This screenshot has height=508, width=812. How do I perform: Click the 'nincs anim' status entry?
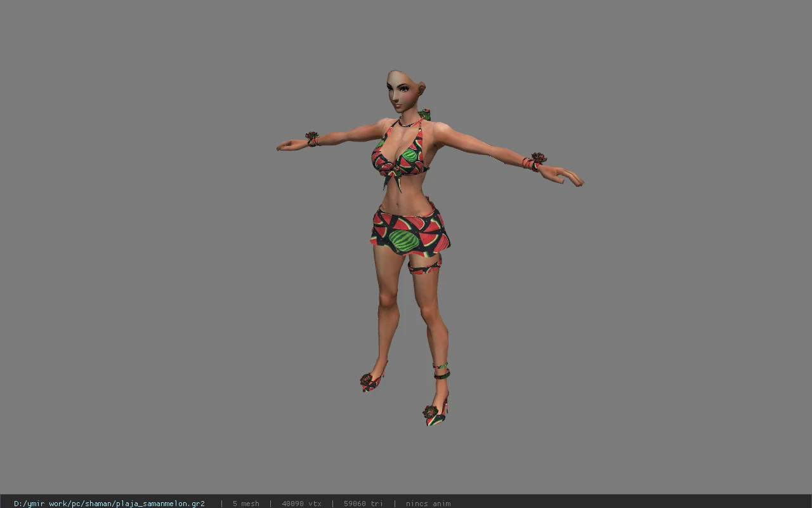pos(428,504)
